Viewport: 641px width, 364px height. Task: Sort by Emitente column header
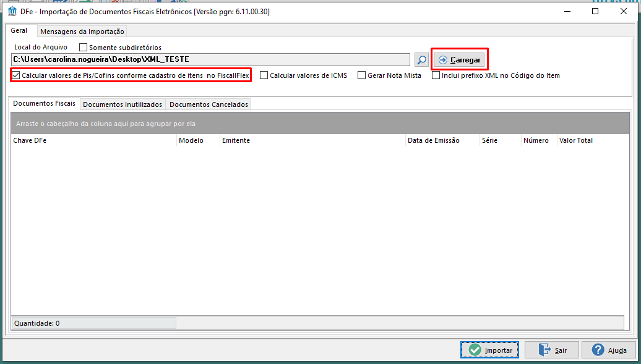[x=312, y=140]
